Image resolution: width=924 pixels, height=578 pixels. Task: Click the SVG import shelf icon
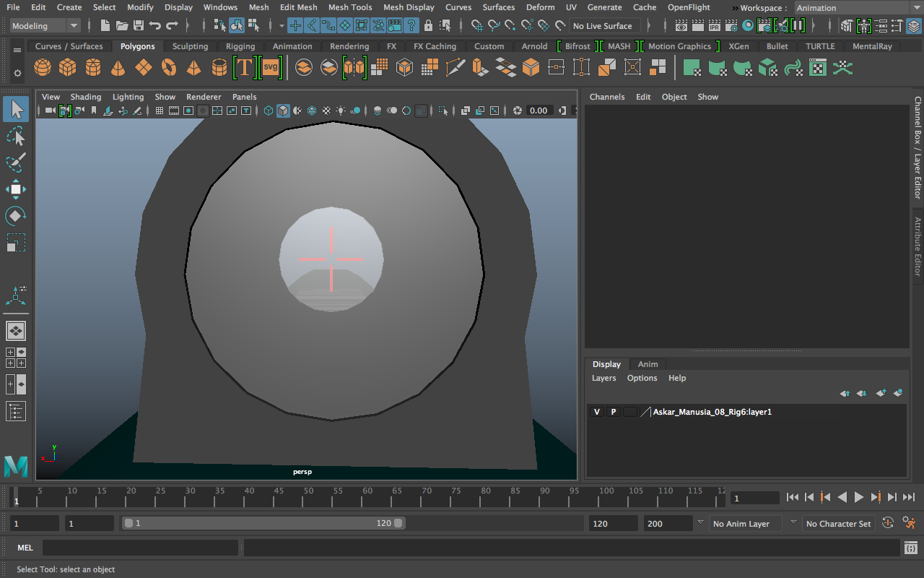tap(270, 68)
